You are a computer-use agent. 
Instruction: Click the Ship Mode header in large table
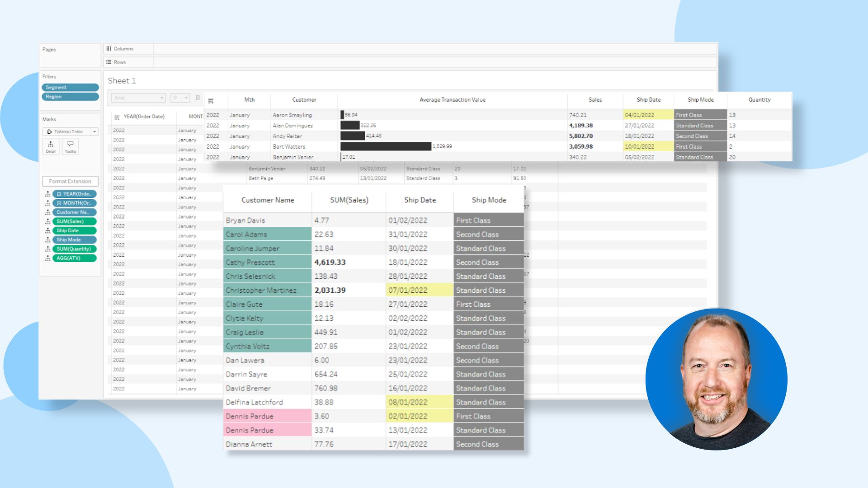(489, 200)
